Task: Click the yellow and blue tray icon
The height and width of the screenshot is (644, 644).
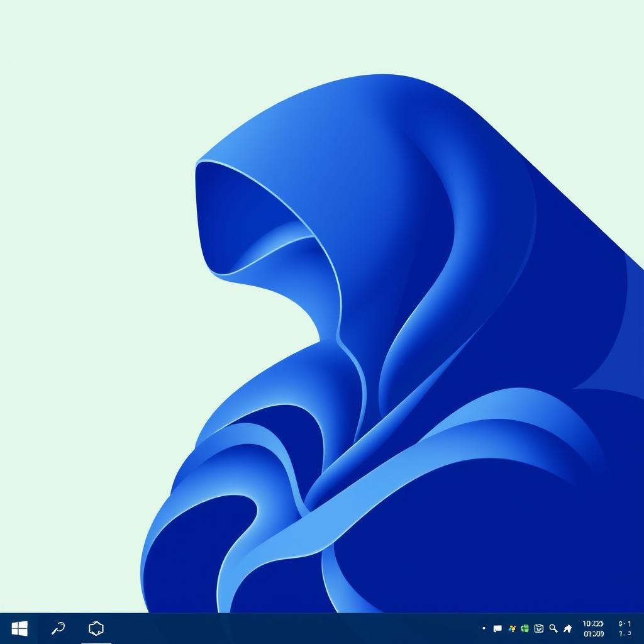Action: pos(512,628)
